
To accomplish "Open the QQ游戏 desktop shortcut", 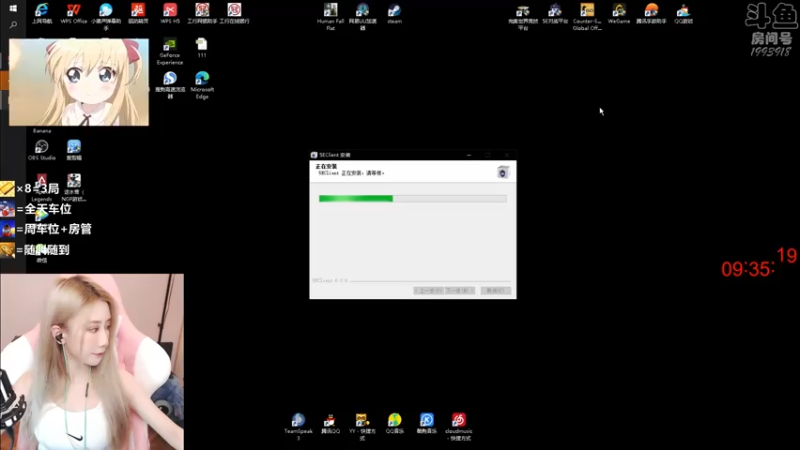I will (683, 14).
